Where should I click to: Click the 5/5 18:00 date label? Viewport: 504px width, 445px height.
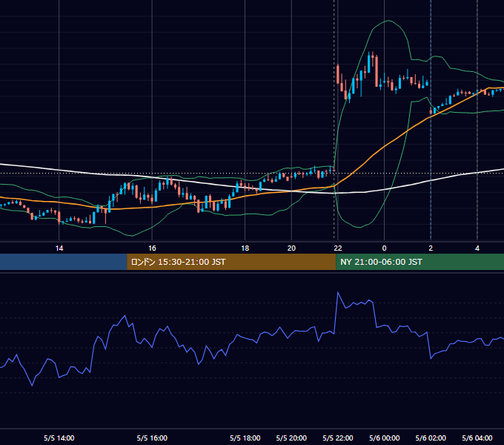coord(245,438)
